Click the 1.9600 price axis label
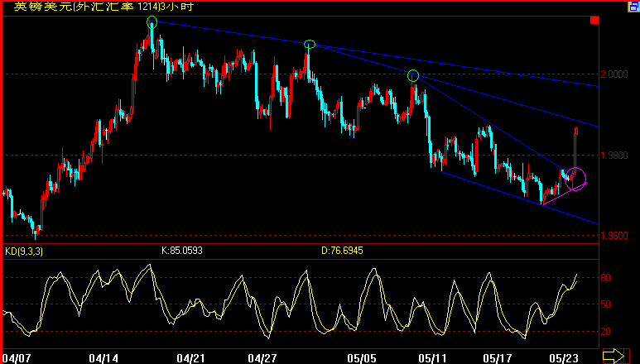This screenshot has height=364, width=640. pyautogui.click(x=614, y=236)
